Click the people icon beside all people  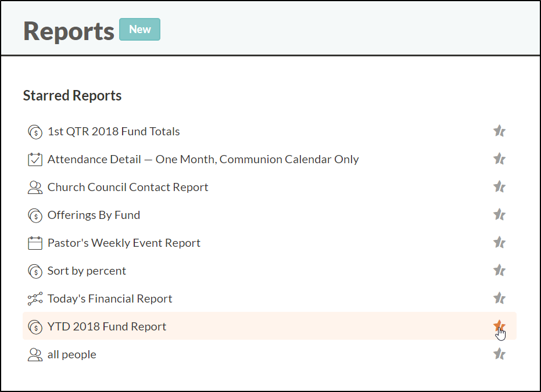coord(35,355)
